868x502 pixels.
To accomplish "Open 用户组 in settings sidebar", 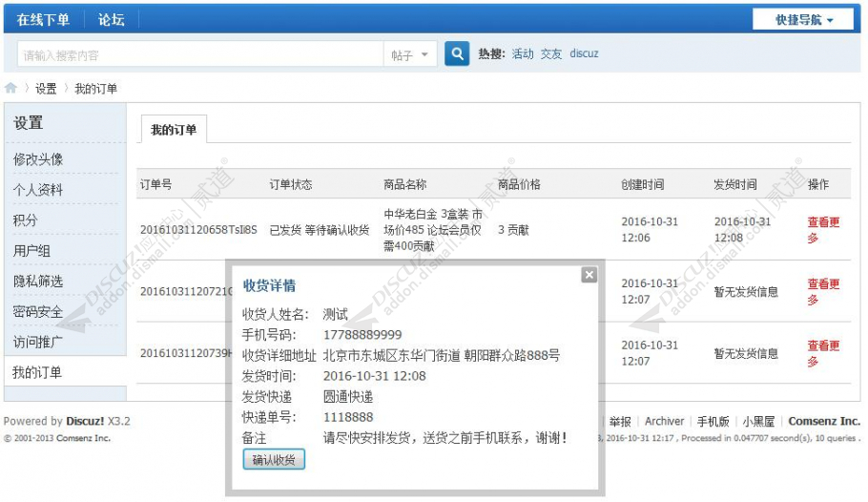I will (x=31, y=251).
